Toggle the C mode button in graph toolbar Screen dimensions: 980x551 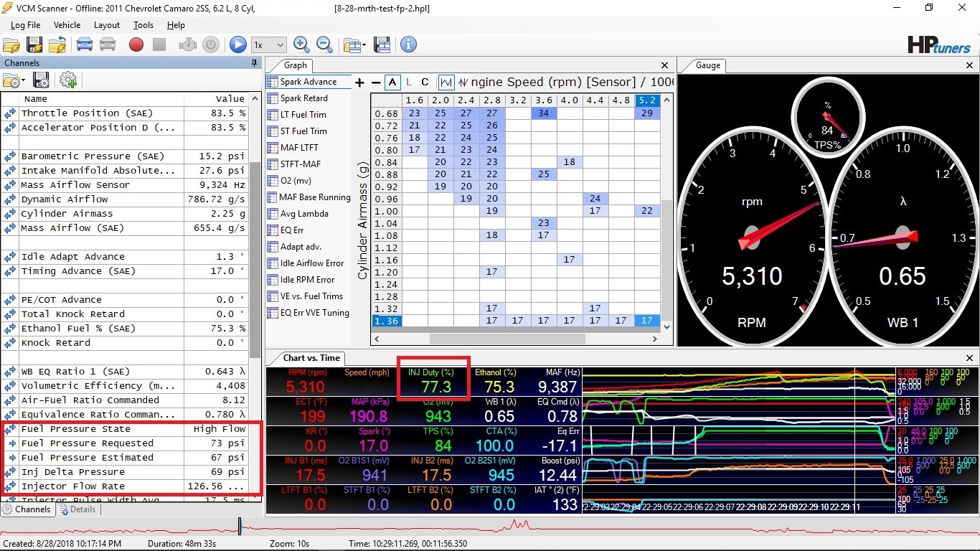pos(425,83)
